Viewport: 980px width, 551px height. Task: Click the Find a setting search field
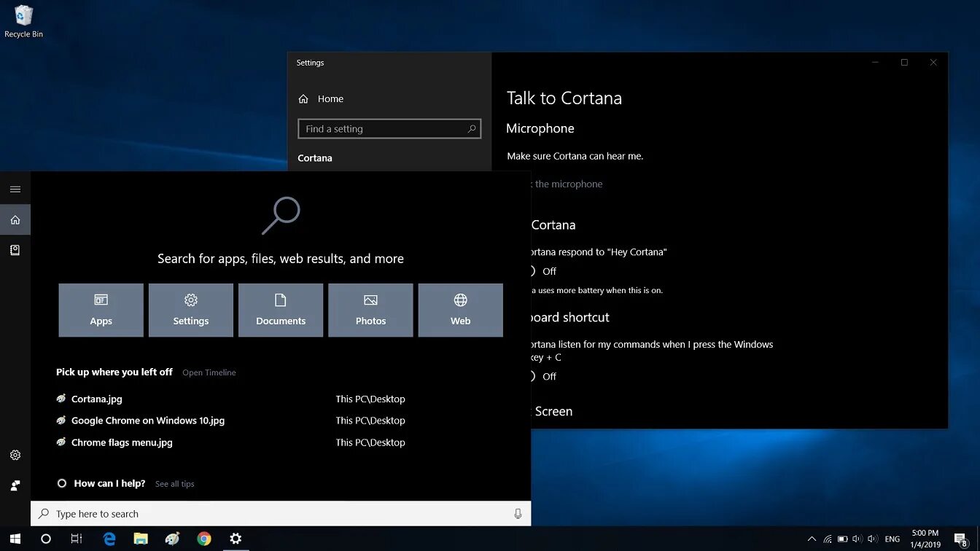(389, 129)
